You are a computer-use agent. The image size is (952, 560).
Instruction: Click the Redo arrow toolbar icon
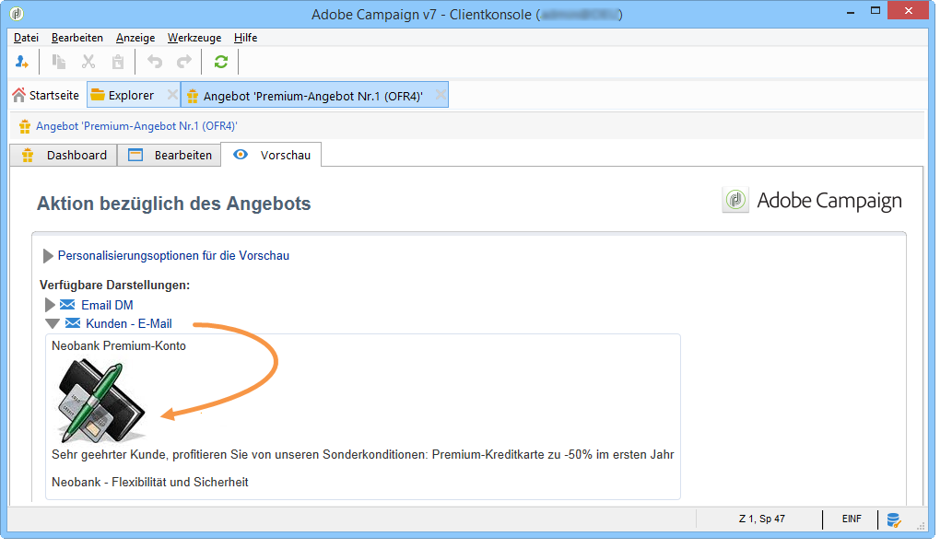[184, 62]
